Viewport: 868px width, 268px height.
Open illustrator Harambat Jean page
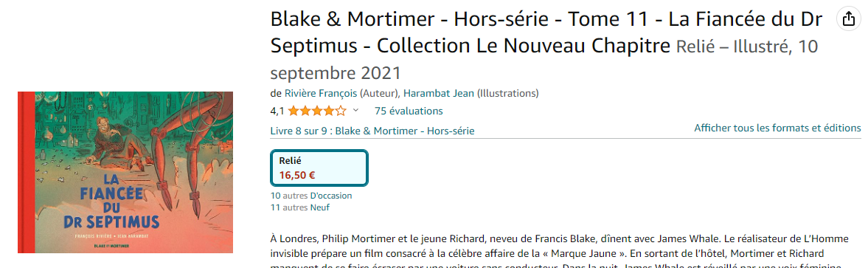click(439, 93)
